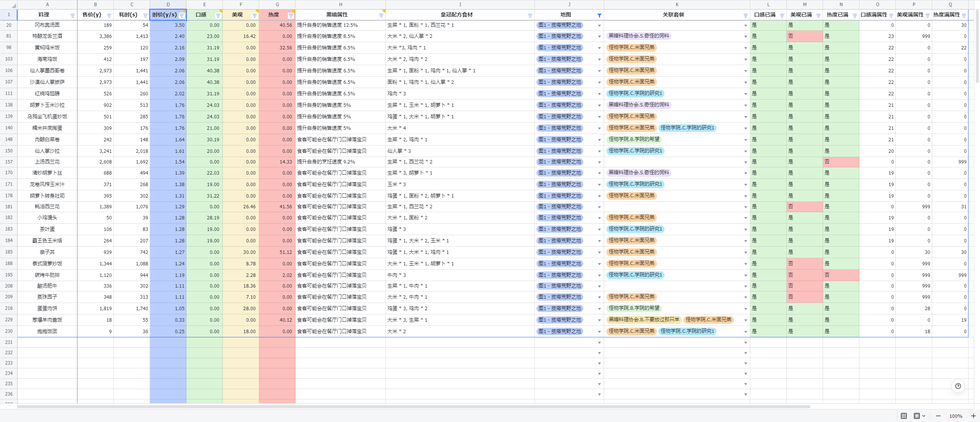The image size is (980, 422).
Task: Click 黑暗料理协会.S.奇怪的饲料 tag in row 81
Action: point(639,36)
